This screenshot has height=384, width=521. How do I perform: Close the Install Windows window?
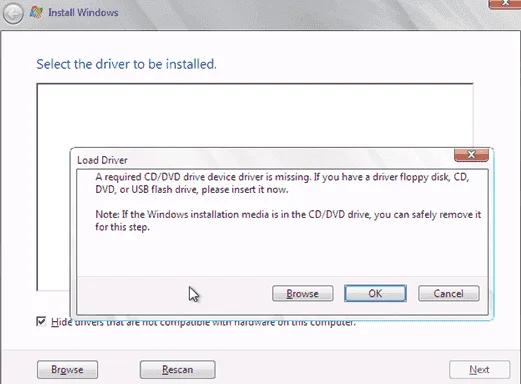point(505,3)
